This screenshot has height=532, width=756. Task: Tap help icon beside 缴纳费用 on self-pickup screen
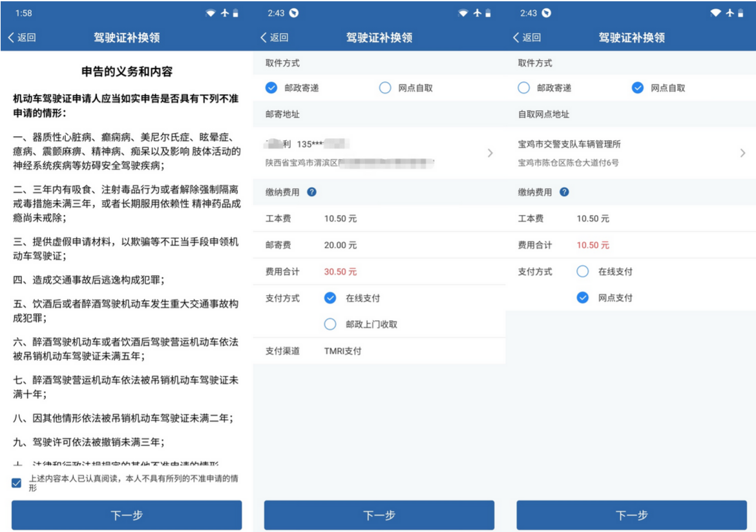(x=564, y=192)
